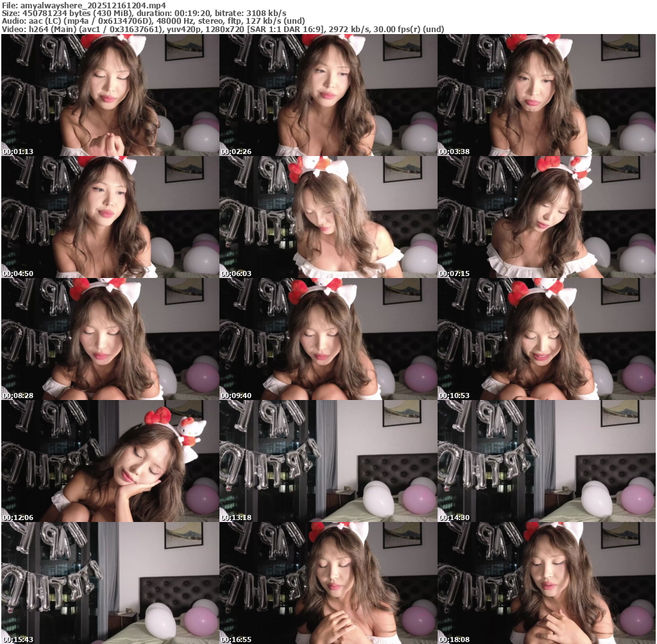The height and width of the screenshot is (644, 657).
Task: Click the 00:06:03 preview frame
Action: 328,217
